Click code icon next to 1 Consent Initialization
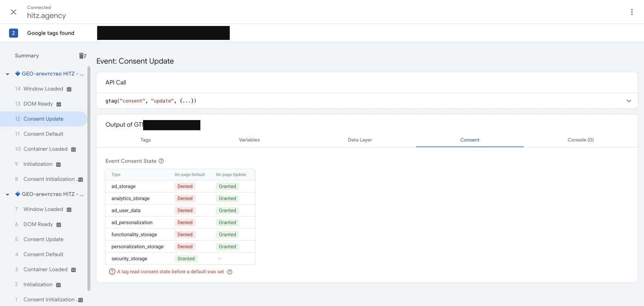 click(81, 300)
